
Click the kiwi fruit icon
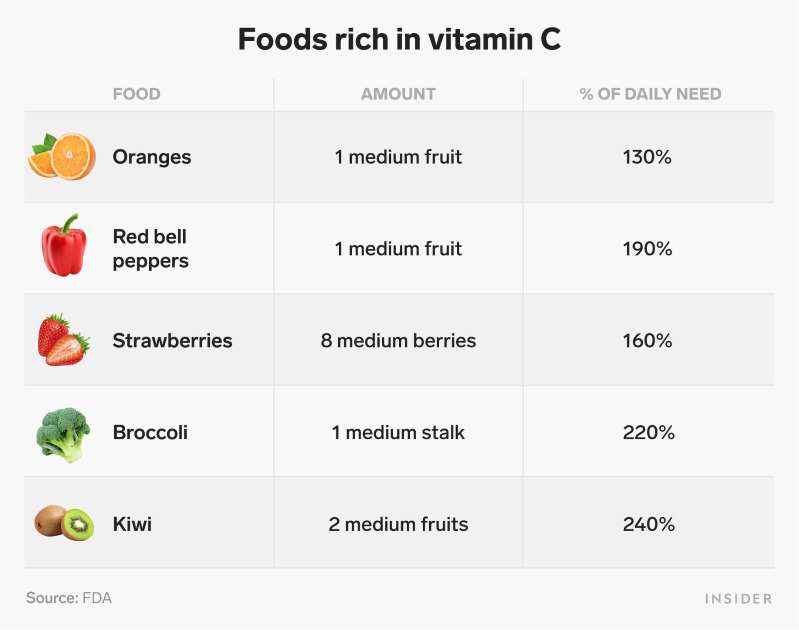63,523
